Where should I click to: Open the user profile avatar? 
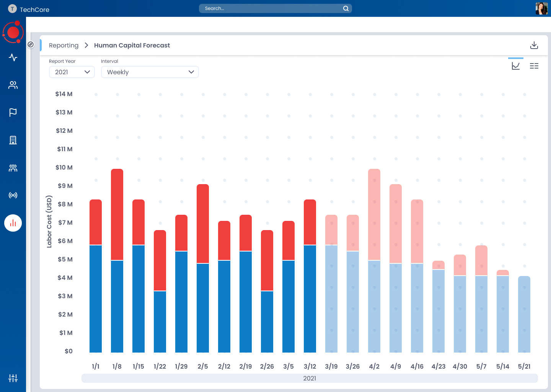pyautogui.click(x=541, y=8)
